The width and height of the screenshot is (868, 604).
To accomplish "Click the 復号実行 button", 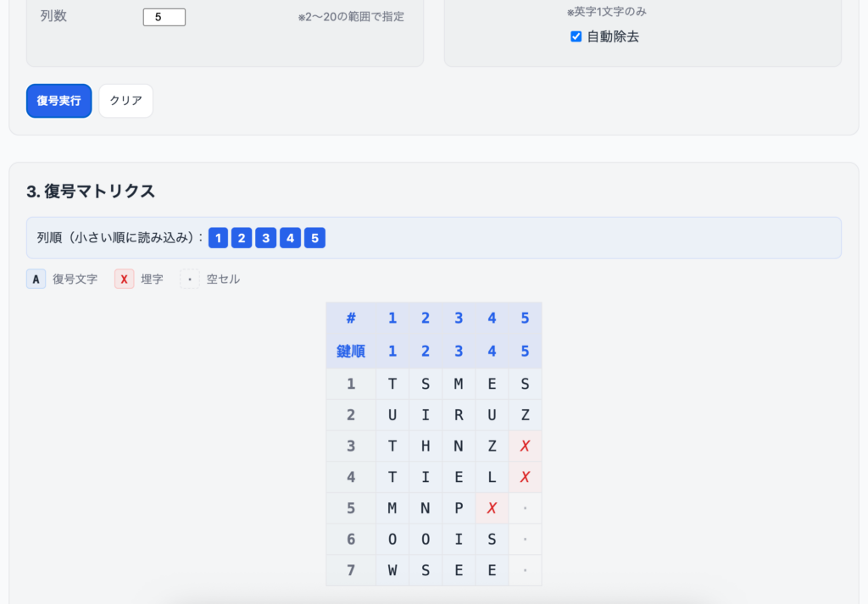I will point(58,100).
